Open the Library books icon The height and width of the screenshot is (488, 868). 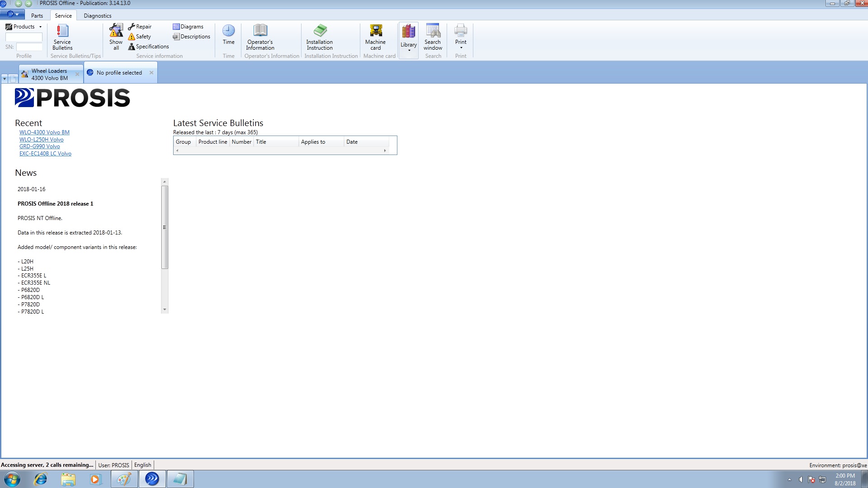click(x=408, y=32)
